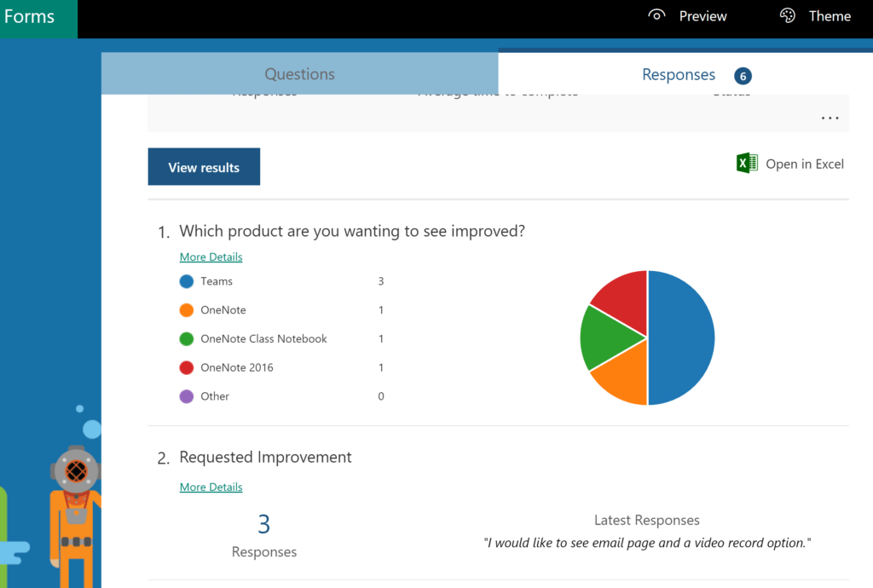Click the View results button

click(x=204, y=167)
